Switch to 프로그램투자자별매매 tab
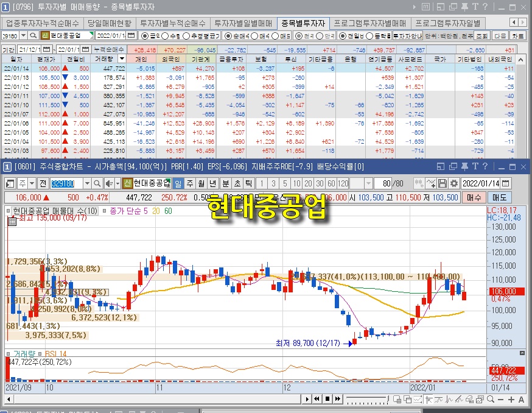Image resolution: width=532 pixels, height=413 pixels. [x=370, y=23]
